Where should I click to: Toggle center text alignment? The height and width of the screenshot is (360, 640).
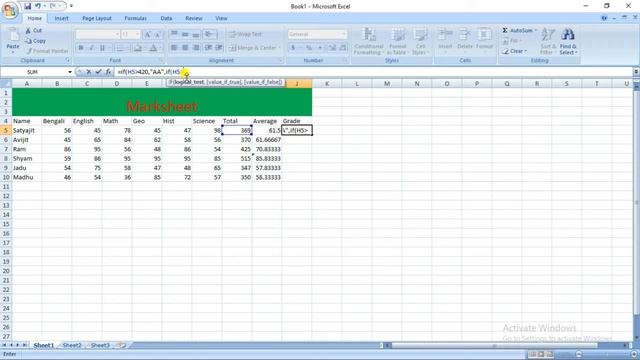185,48
